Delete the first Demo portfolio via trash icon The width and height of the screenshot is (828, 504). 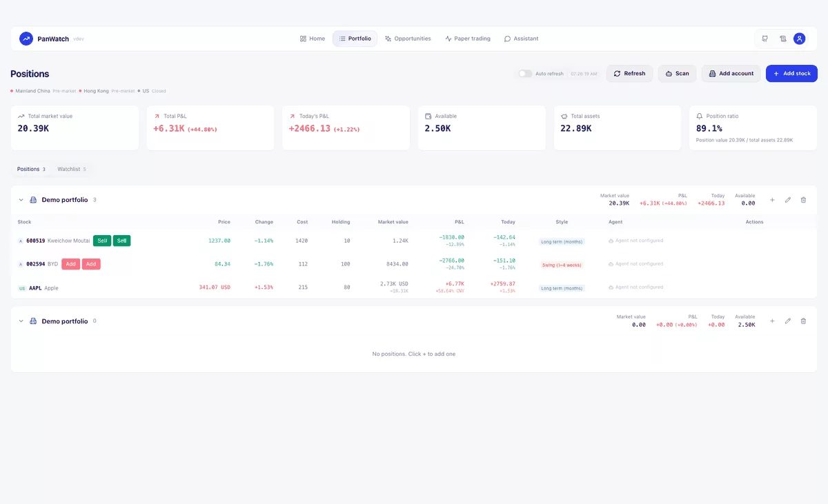click(x=803, y=200)
